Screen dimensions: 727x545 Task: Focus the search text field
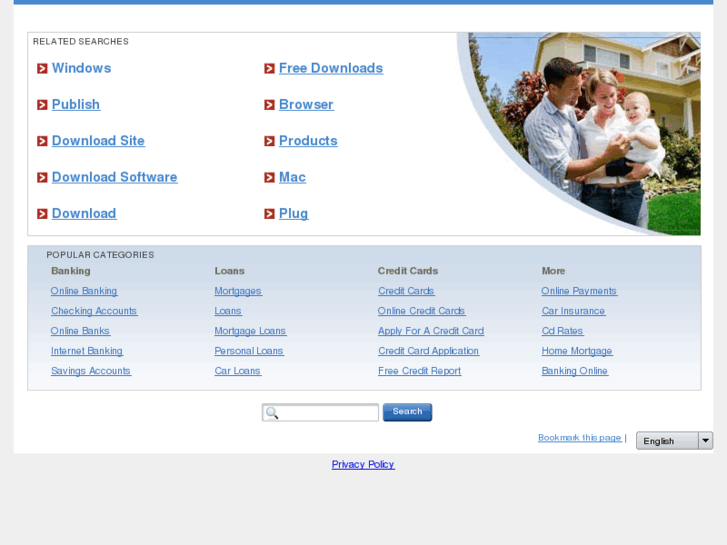[320, 412]
